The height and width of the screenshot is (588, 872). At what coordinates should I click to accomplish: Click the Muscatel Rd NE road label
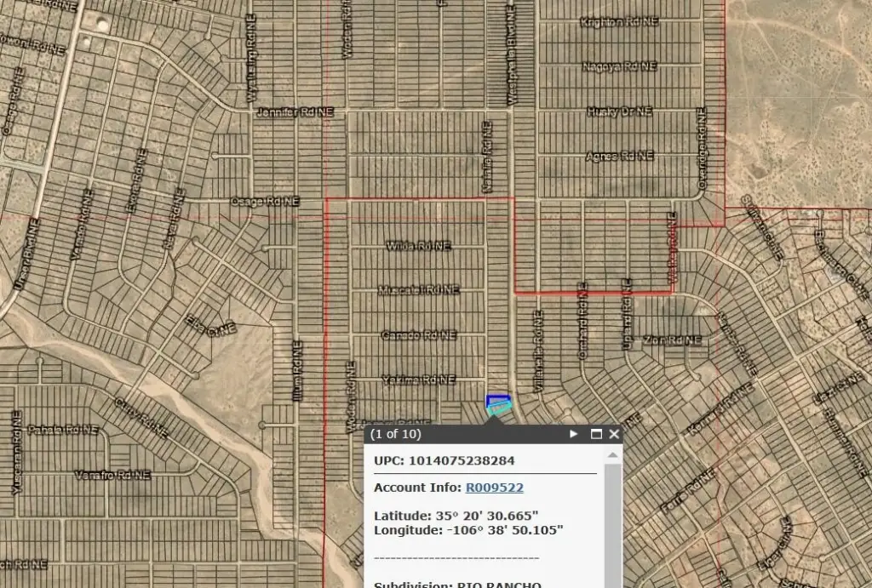418,290
